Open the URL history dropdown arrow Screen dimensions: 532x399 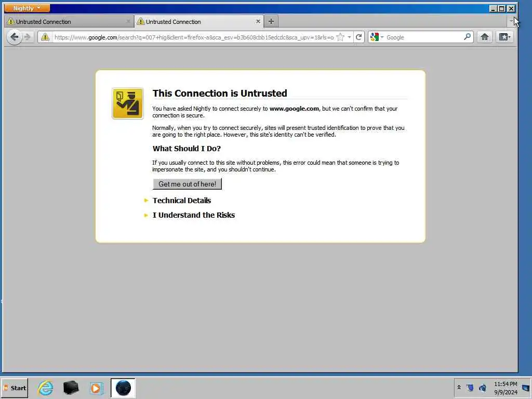tap(349, 37)
